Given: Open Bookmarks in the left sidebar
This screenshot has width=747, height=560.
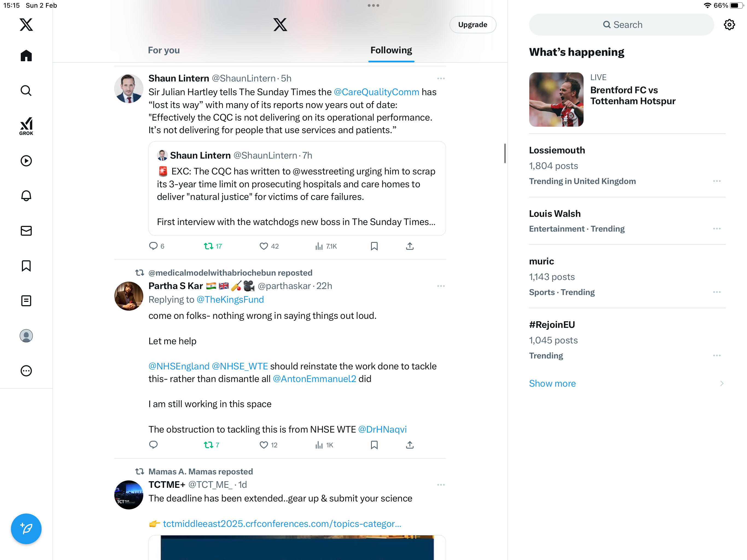Looking at the screenshot, I should point(26,266).
